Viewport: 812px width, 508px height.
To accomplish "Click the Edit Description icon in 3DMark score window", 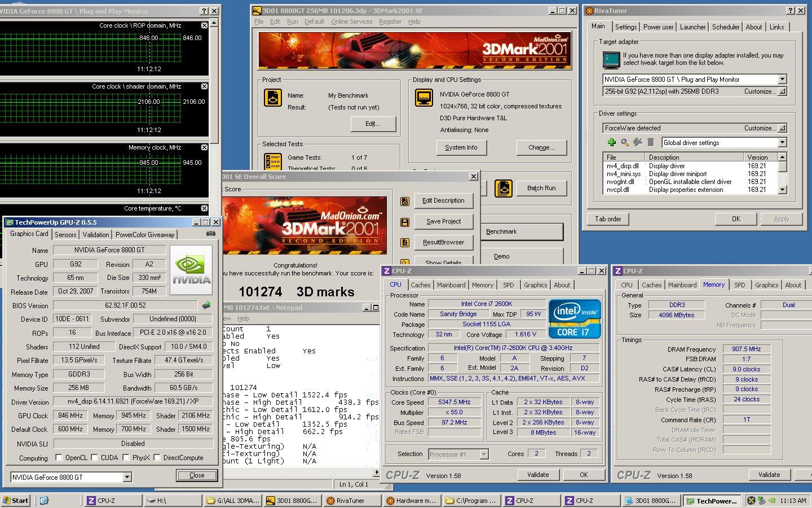I will pos(404,201).
